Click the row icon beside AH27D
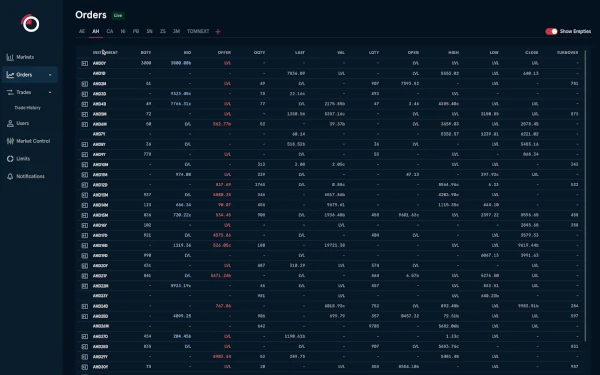The width and height of the screenshot is (600, 375). coord(85,336)
